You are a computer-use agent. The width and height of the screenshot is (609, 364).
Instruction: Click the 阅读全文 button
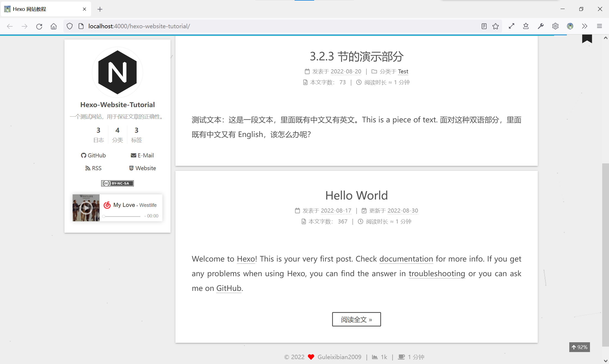[x=356, y=319]
